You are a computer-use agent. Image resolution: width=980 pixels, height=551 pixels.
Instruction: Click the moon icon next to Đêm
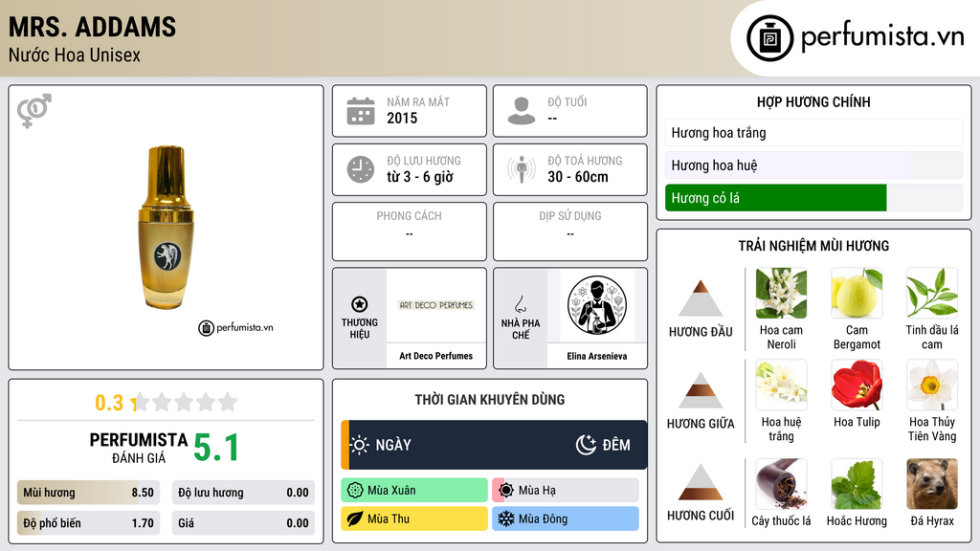pyautogui.click(x=586, y=445)
